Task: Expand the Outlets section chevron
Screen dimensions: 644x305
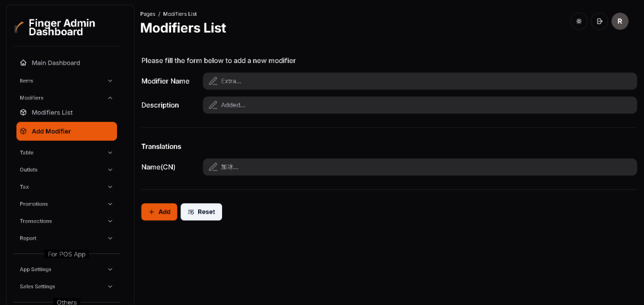Action: coord(110,170)
